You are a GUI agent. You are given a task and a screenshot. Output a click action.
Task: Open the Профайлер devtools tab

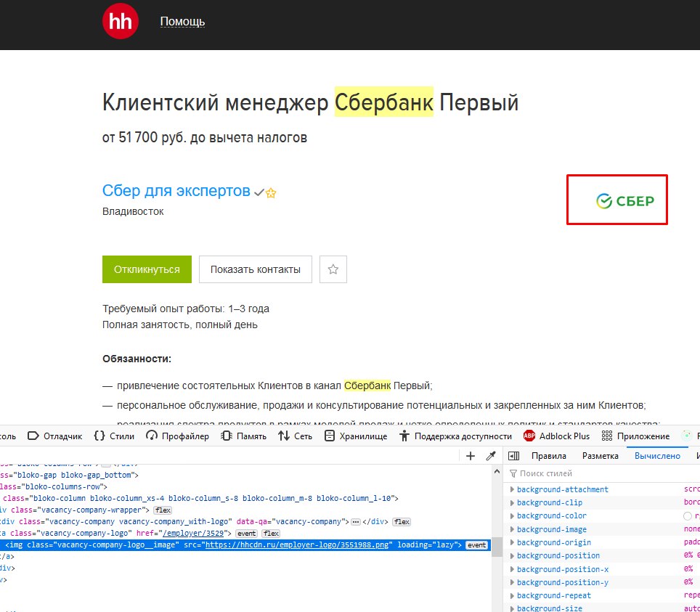click(x=178, y=436)
